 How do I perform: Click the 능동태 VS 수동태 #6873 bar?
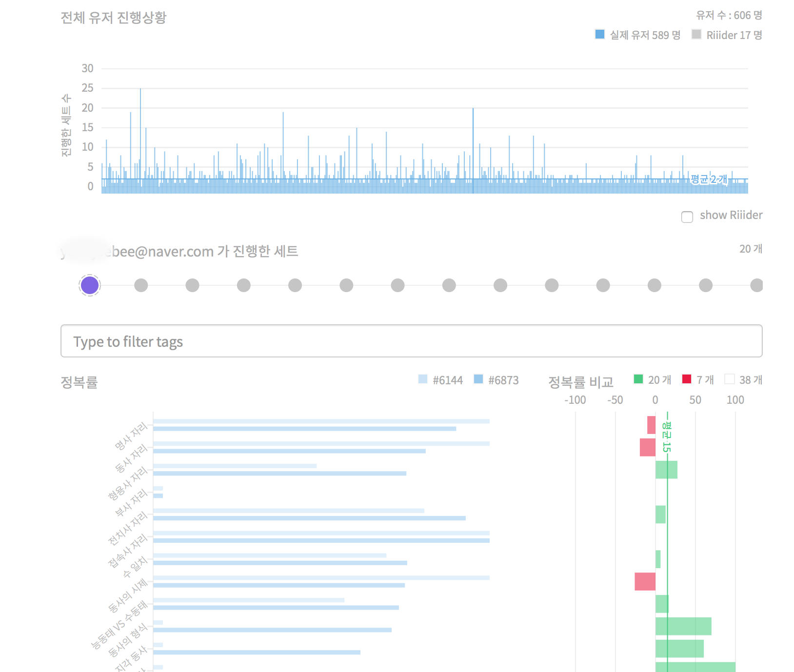(x=276, y=608)
